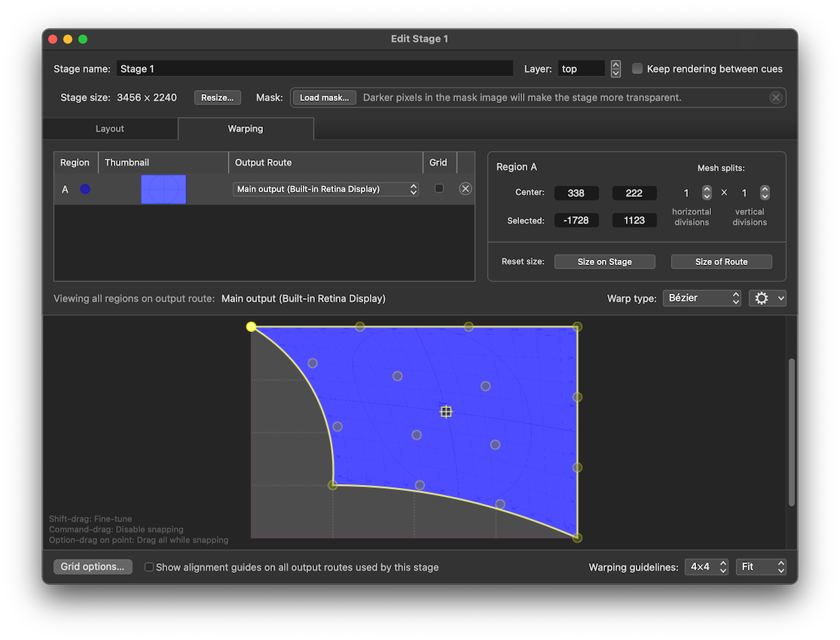Switch to the Layout tab
The height and width of the screenshot is (640, 840).
(110, 128)
